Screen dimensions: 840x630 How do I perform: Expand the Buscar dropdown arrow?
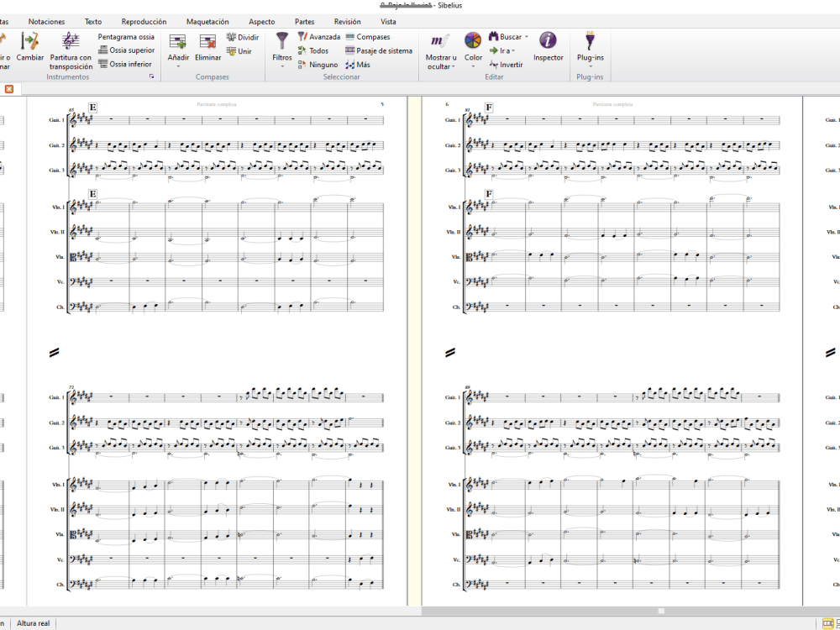[526, 37]
